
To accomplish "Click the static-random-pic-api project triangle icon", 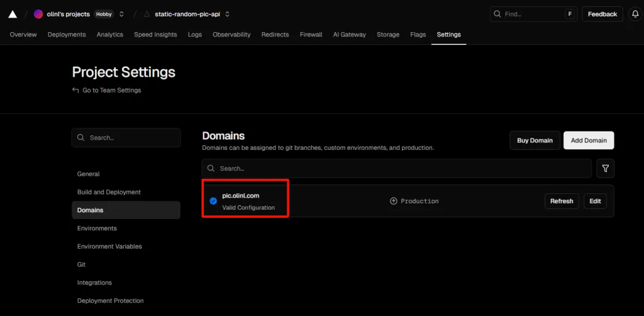I will [147, 14].
